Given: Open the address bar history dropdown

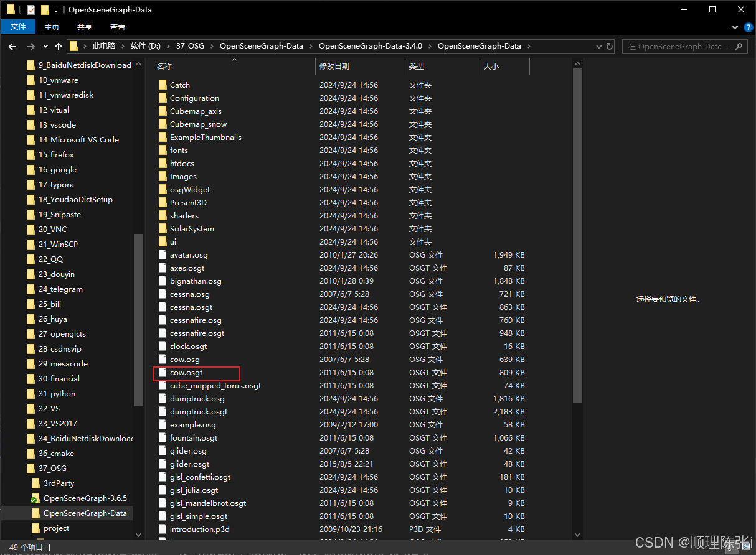Looking at the screenshot, I should pos(598,46).
